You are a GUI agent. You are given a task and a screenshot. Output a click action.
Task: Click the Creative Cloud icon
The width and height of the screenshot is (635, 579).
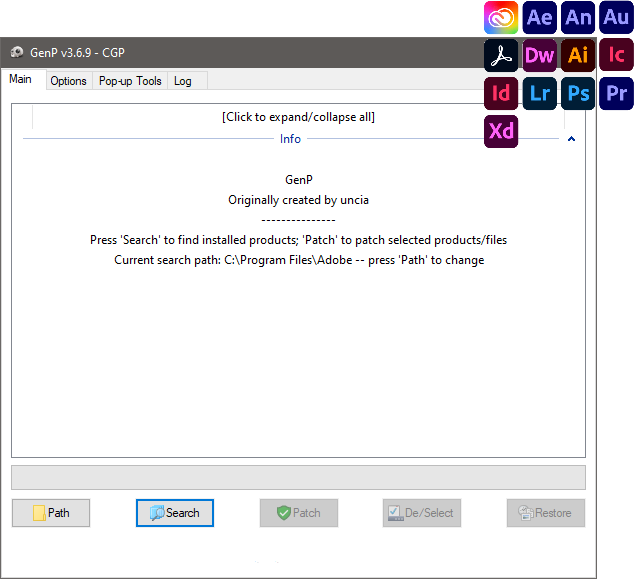click(501, 17)
